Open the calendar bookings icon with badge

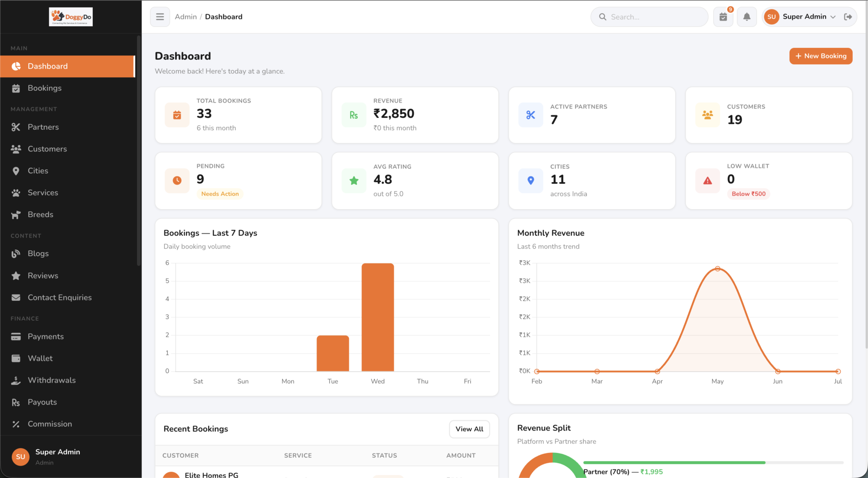(x=723, y=17)
